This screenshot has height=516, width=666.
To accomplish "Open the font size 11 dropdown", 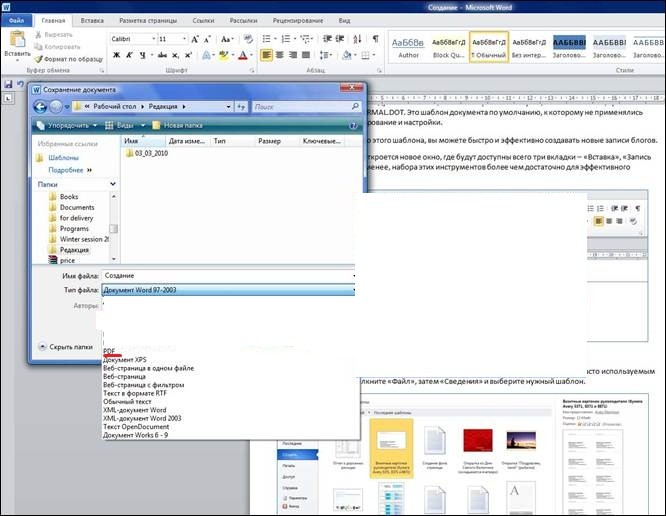I will (184, 39).
